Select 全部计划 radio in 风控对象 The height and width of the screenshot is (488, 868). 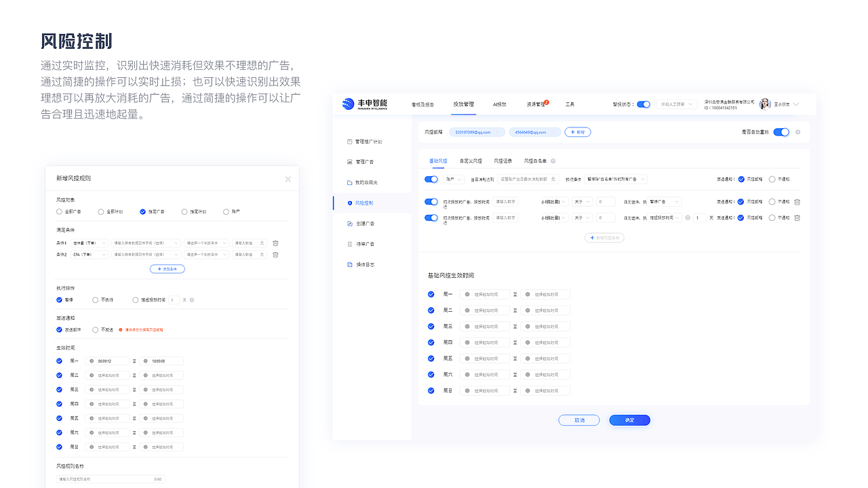(x=101, y=211)
